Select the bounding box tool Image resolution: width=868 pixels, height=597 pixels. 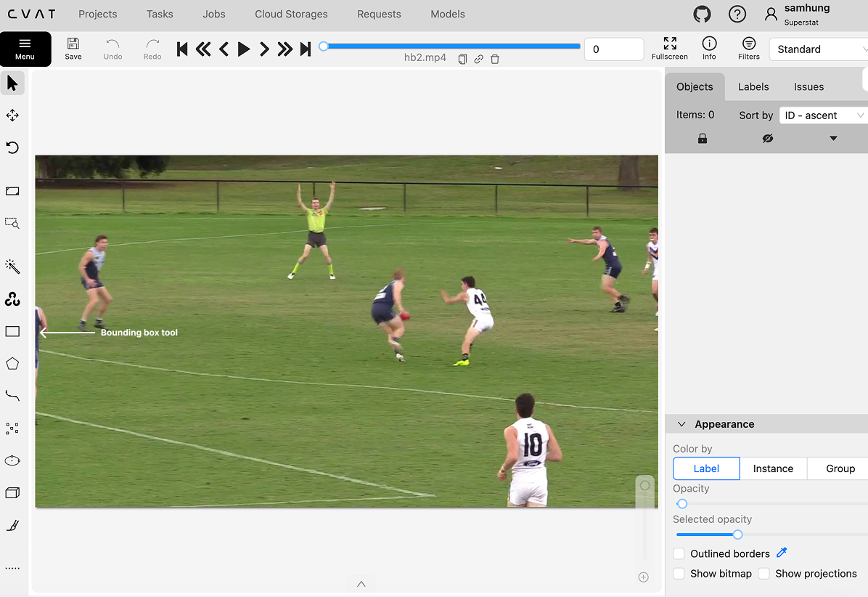12,331
